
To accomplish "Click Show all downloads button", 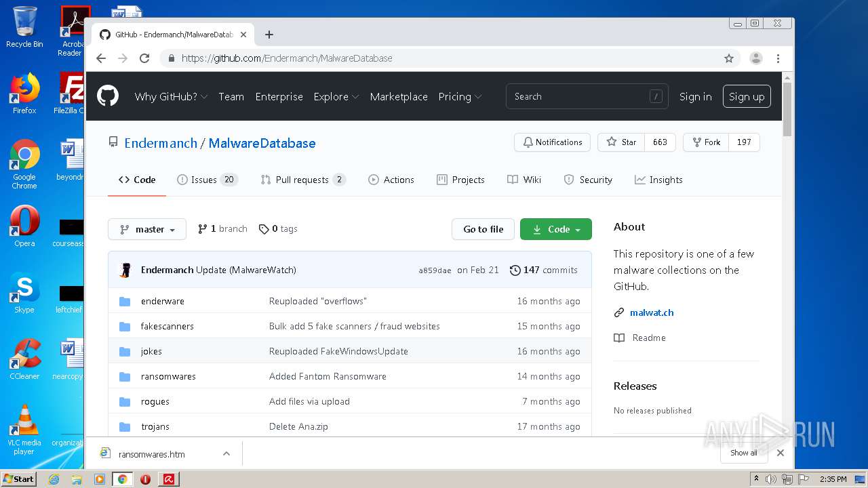I will click(744, 453).
